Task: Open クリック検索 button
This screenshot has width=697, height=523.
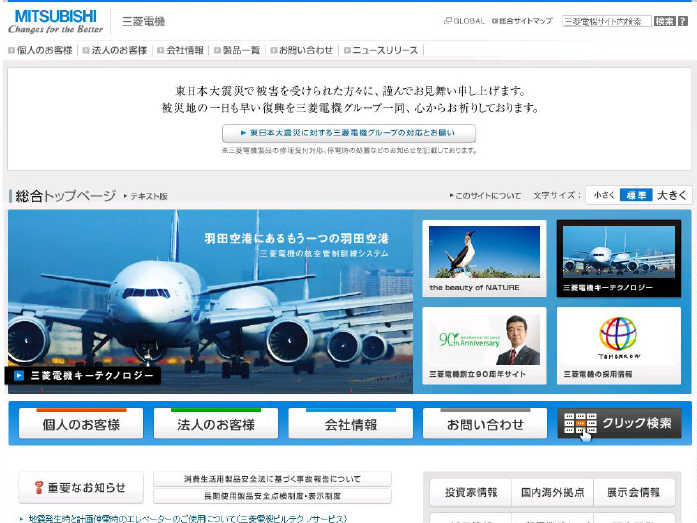Action: [619, 423]
